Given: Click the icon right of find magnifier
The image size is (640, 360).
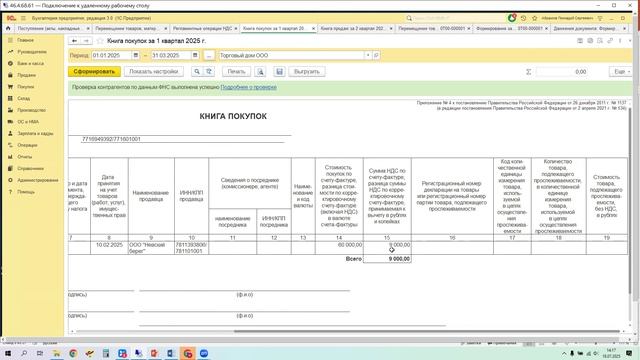Looking at the screenshot, I should tap(209, 71).
